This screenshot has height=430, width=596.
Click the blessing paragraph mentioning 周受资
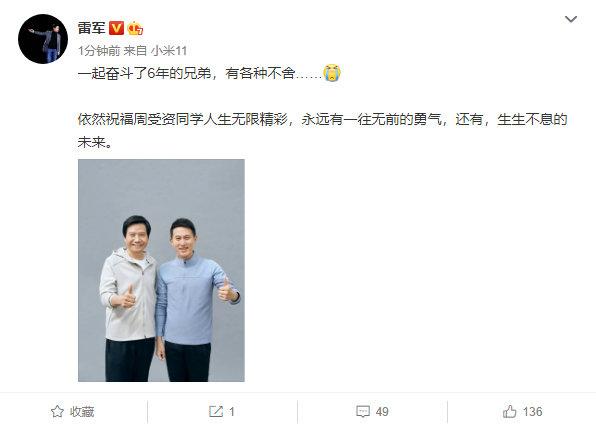coord(322,130)
